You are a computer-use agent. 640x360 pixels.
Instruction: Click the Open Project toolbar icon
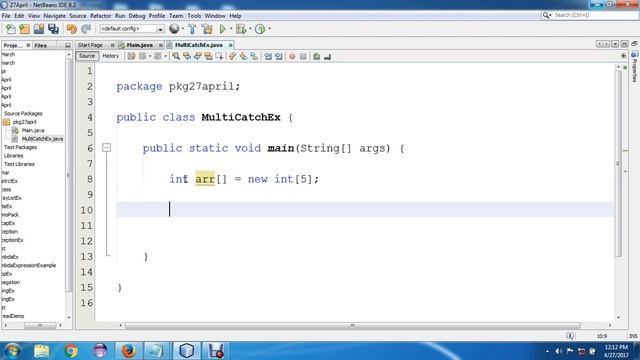(39, 29)
